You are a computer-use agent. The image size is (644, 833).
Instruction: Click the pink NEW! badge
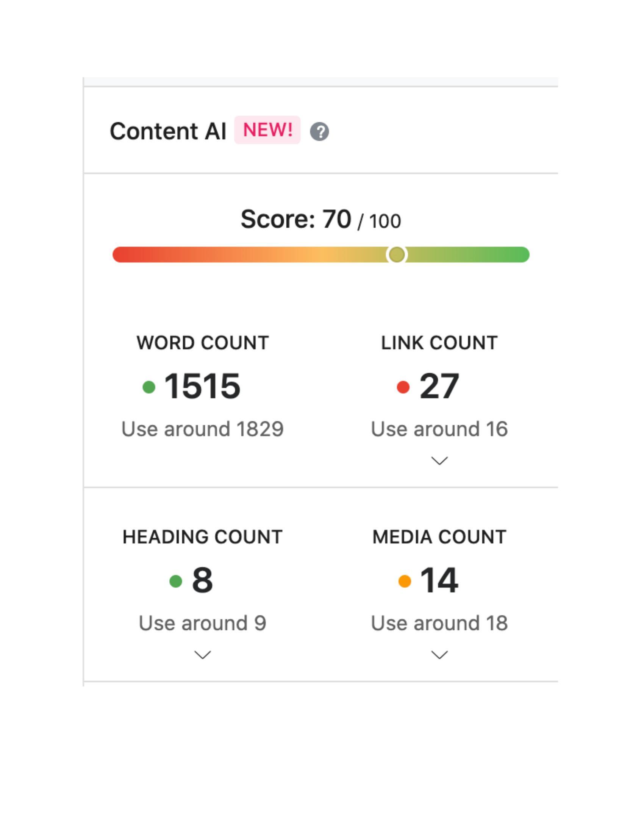(267, 130)
